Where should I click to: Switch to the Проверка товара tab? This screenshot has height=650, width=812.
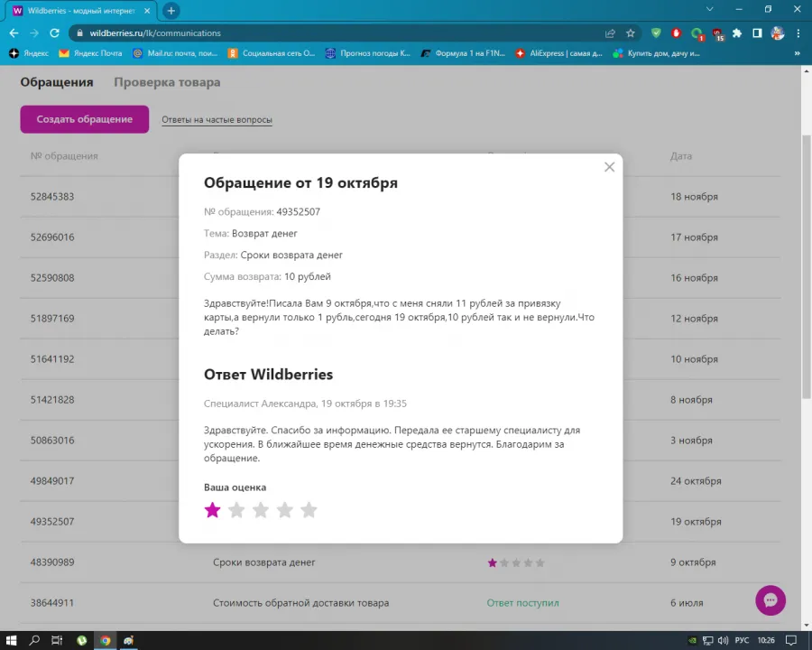(167, 82)
